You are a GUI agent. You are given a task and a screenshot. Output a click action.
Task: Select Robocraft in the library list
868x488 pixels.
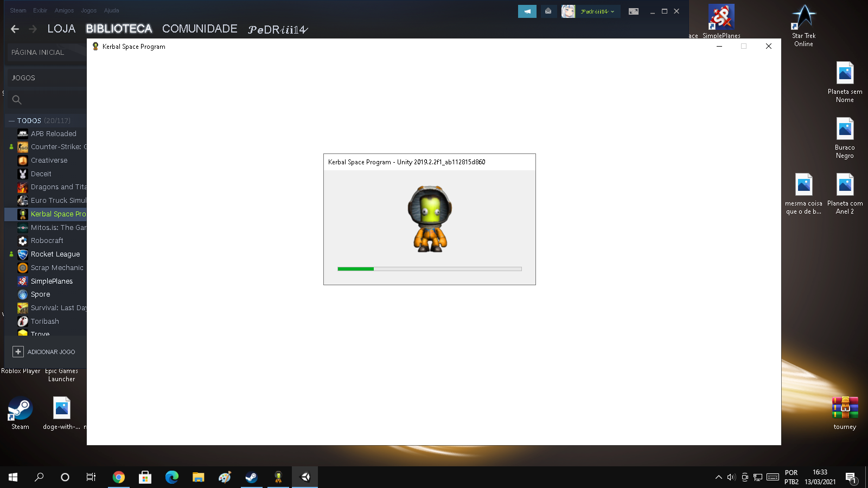coord(47,241)
